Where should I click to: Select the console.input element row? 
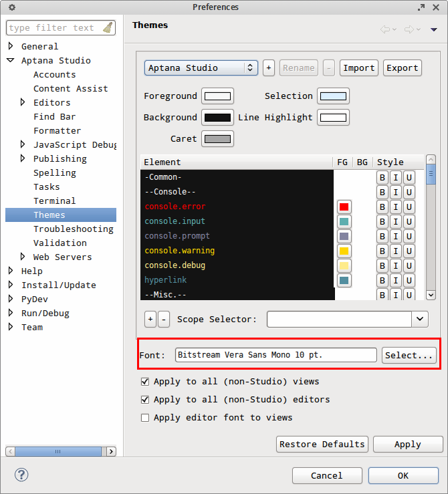(x=237, y=221)
